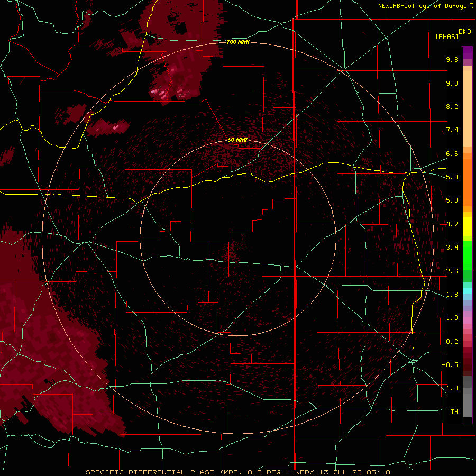476x476 pixels.
Task: Click the DKD units label above the color scale
Action: click(465, 32)
